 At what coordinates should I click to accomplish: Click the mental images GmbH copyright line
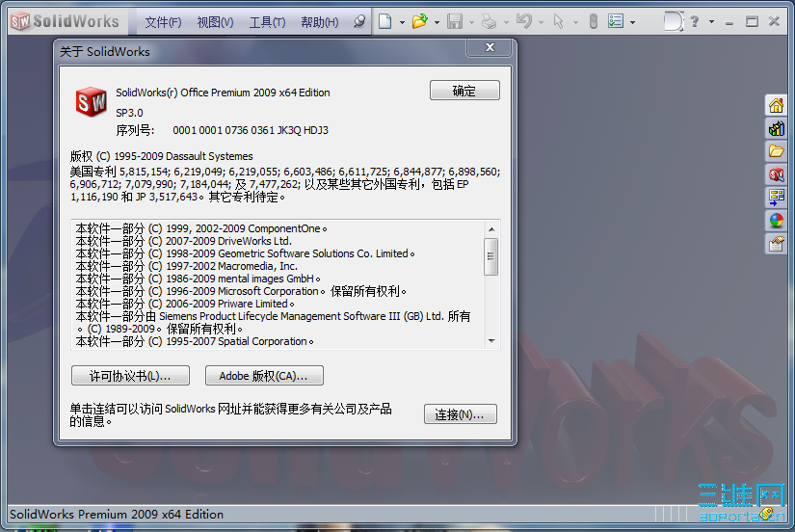(x=198, y=279)
